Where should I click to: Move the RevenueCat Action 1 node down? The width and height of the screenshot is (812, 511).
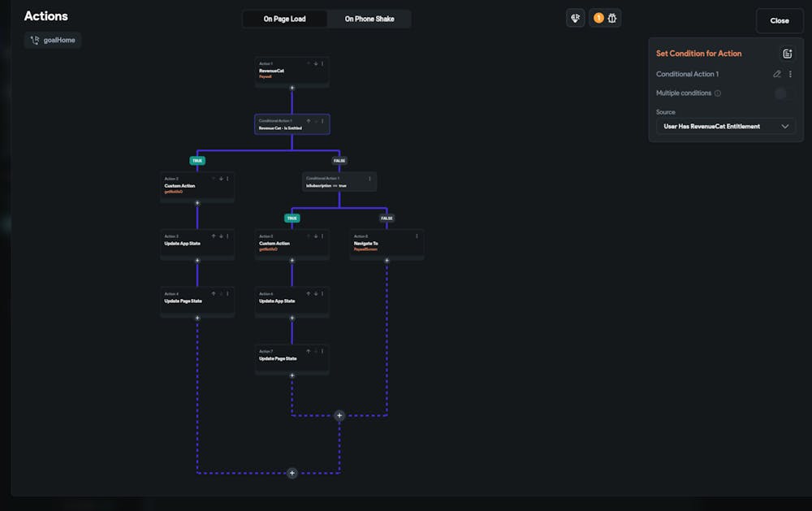pyautogui.click(x=315, y=63)
